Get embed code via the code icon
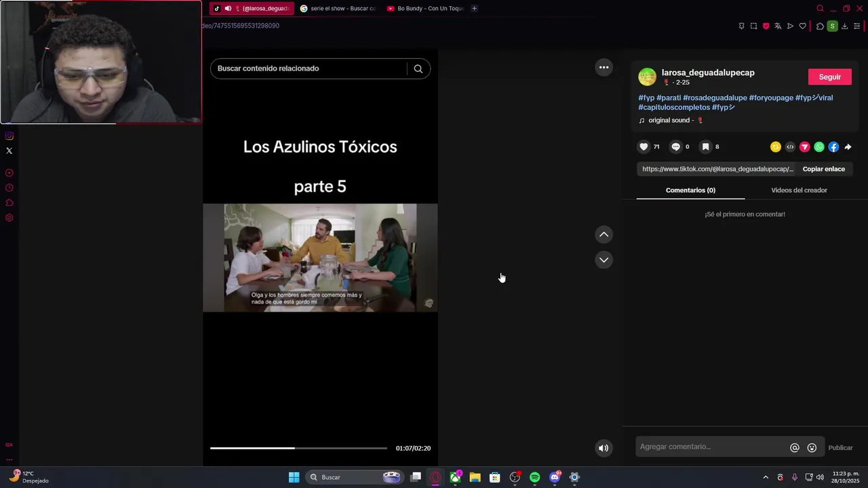Viewport: 868px width, 488px height. tap(790, 147)
